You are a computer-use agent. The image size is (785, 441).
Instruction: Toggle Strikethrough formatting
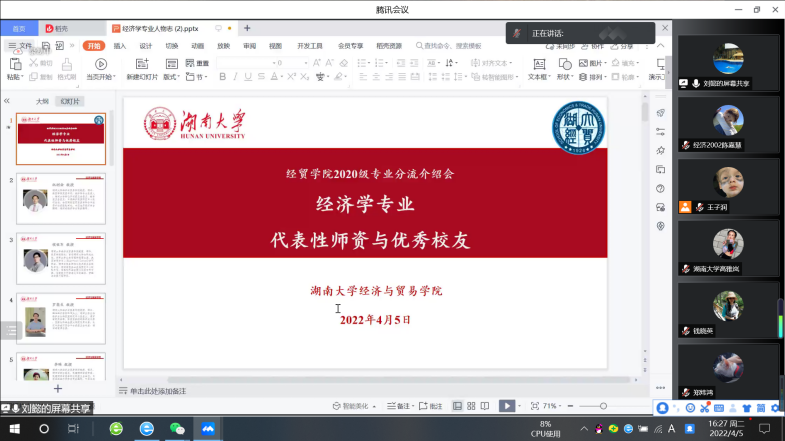click(x=261, y=77)
